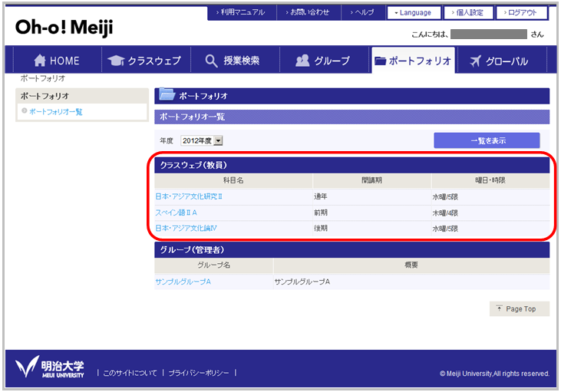Image resolution: width=561 pixels, height=392 pixels.
Task: Click the people group icon
Action: point(302,61)
